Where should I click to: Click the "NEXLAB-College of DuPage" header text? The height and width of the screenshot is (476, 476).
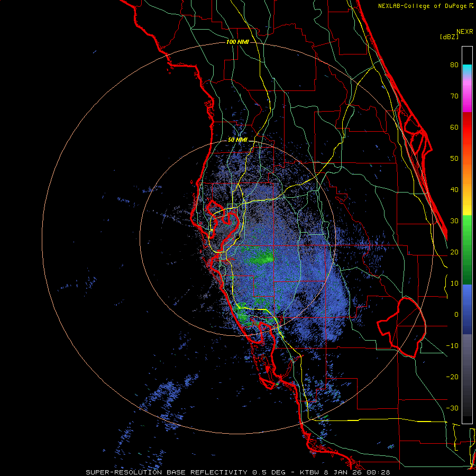(423, 6)
